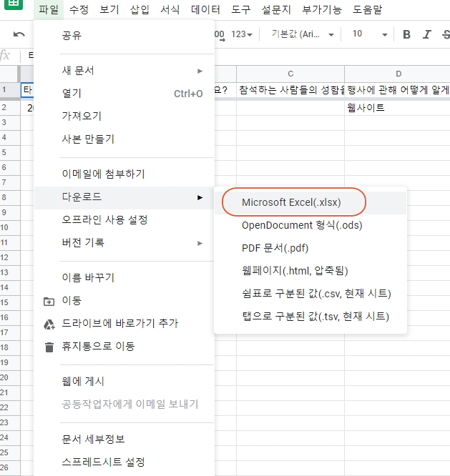Click cell 참석하는 사람들의 성함
450x476 pixels.
pos(290,90)
